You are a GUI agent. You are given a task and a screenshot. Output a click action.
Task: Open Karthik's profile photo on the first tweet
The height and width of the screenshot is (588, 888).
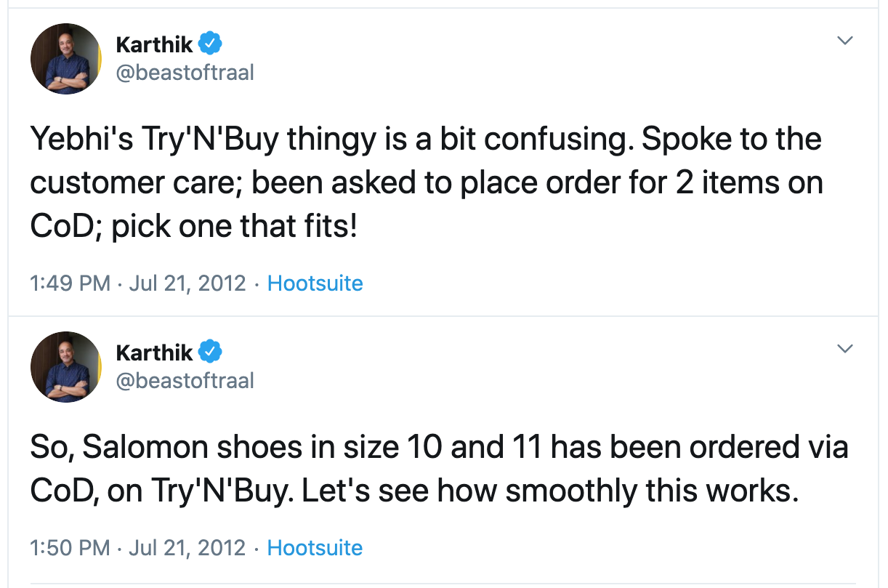click(65, 59)
